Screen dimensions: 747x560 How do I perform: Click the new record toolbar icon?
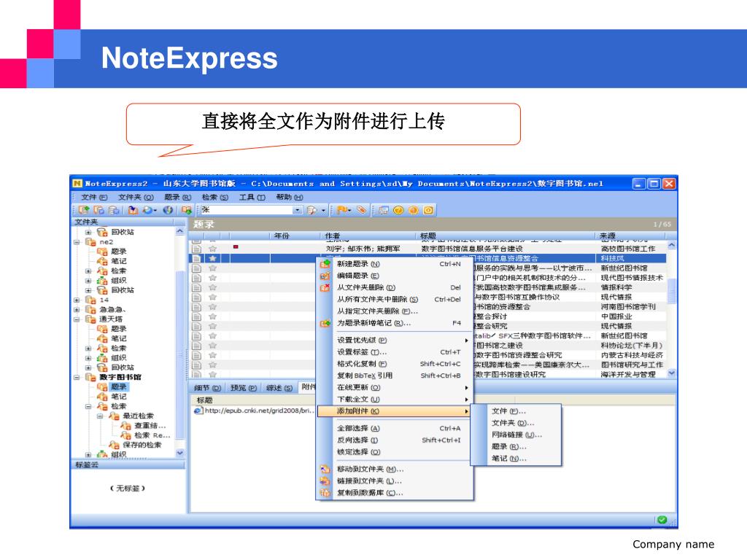85,210
